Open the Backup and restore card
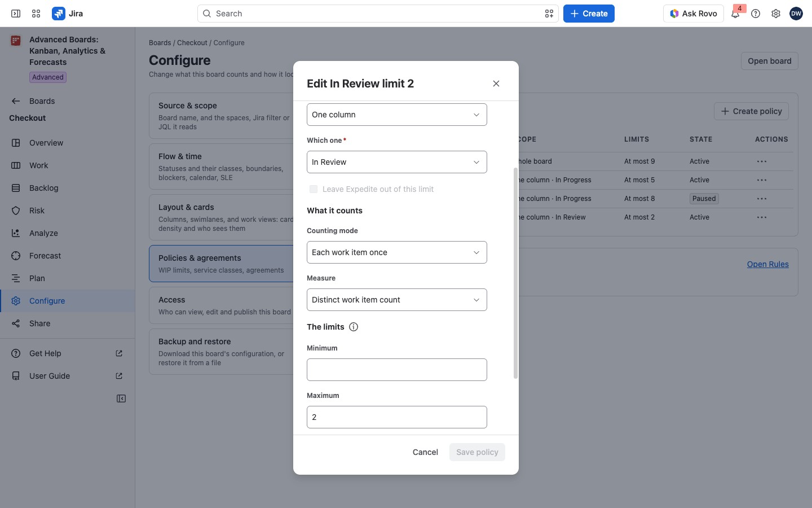Image resolution: width=812 pixels, height=508 pixels. point(222,352)
